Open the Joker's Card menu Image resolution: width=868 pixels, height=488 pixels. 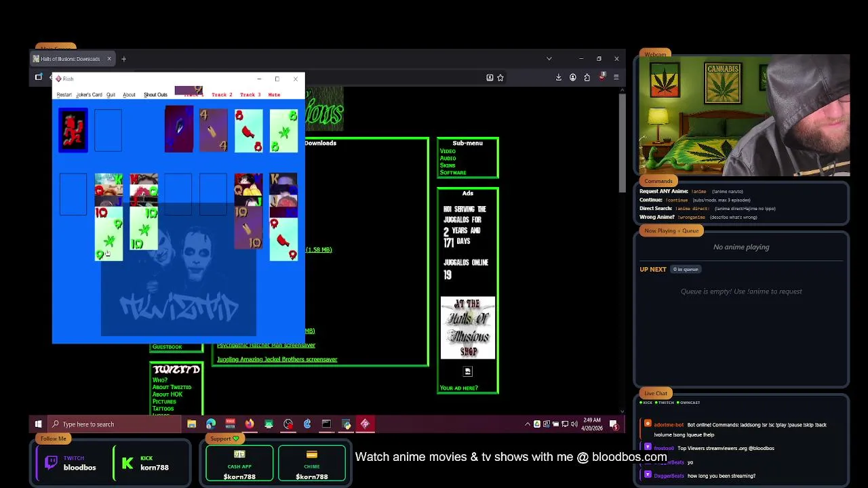pyautogui.click(x=89, y=95)
